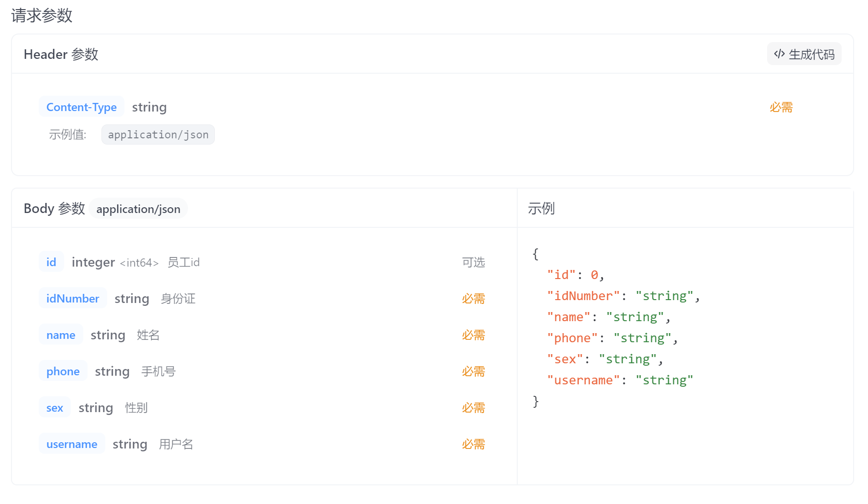Click the application/json body type badge
Viewport: 868px width, 504px height.
[x=138, y=209]
